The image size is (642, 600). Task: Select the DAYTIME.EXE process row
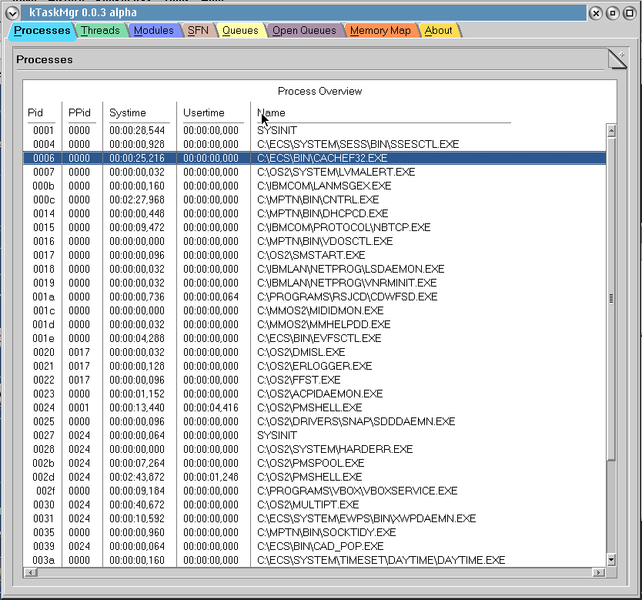coord(314,560)
